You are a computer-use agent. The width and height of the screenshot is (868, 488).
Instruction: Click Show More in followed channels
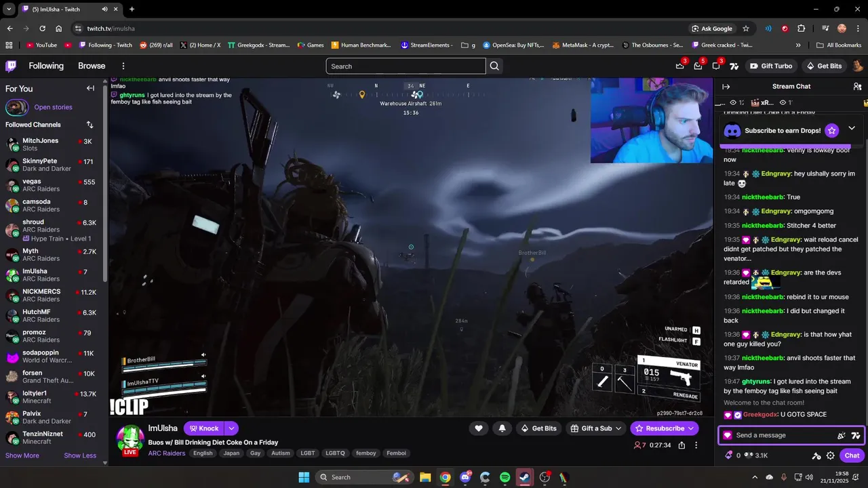point(22,455)
